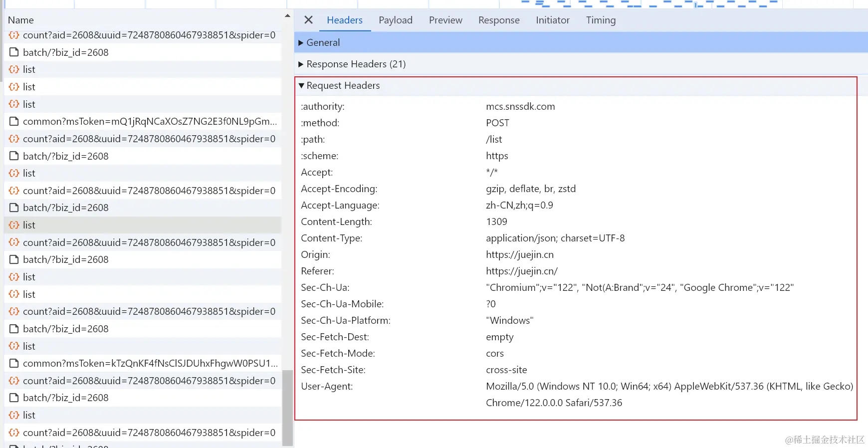Select the Sec-Fetch-Mode value "cors"

(495, 353)
